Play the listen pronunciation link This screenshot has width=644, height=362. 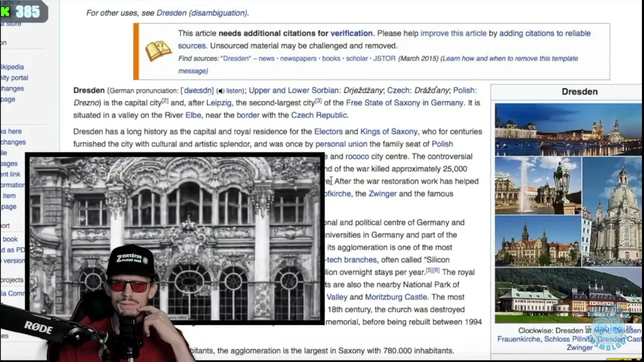(234, 91)
